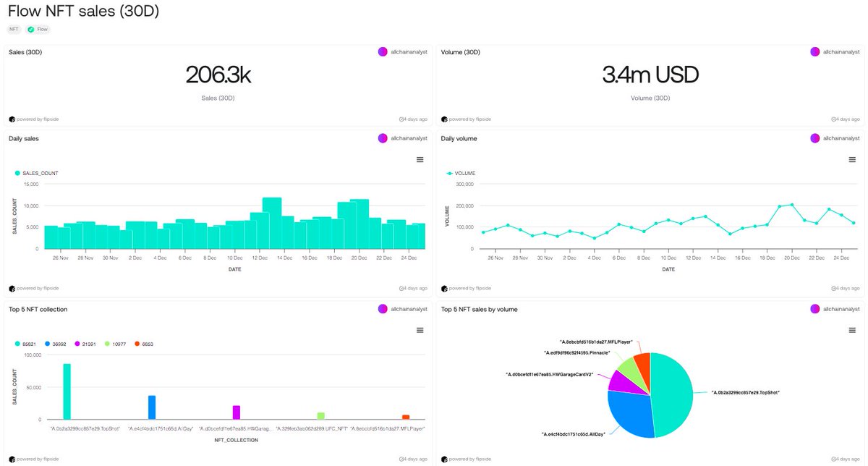
Task: Click the avatar in the Volume (30D) card
Action: pos(815,52)
